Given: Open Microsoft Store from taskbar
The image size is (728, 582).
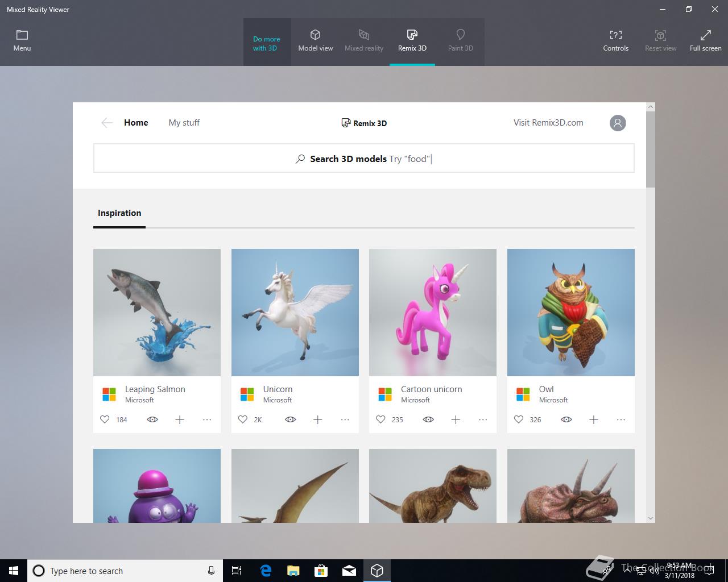Looking at the screenshot, I should pos(321,571).
